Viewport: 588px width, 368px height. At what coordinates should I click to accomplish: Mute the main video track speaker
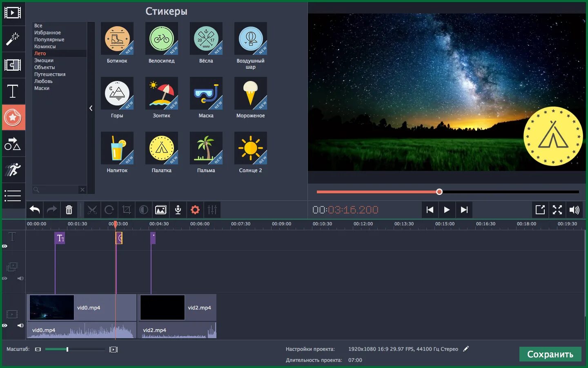(20, 325)
